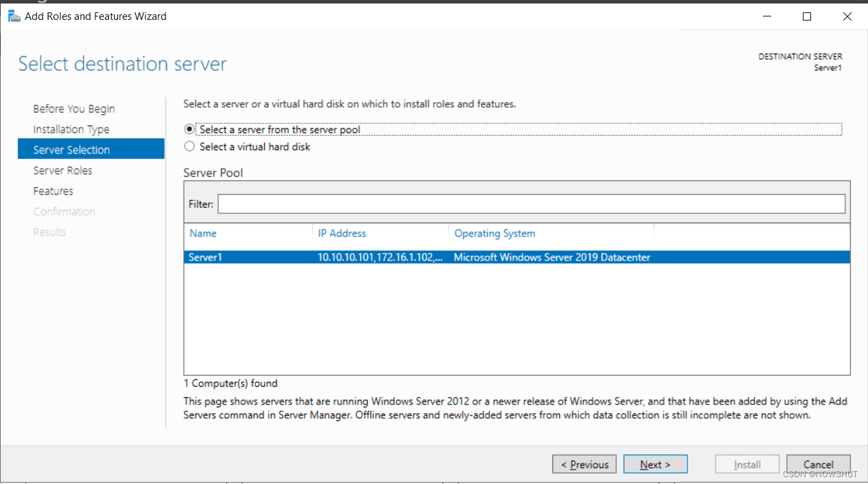Click the 1 Computer(s) found text

tap(231, 383)
